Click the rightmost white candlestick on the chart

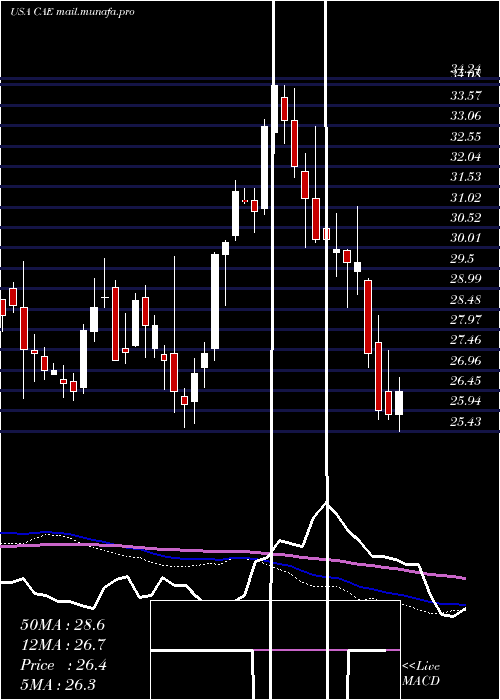(399, 403)
